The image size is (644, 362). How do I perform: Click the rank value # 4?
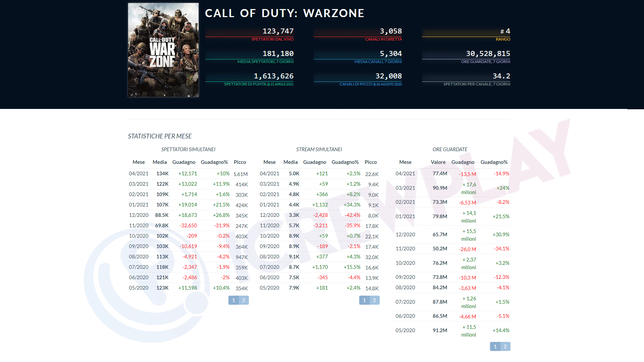point(505,31)
